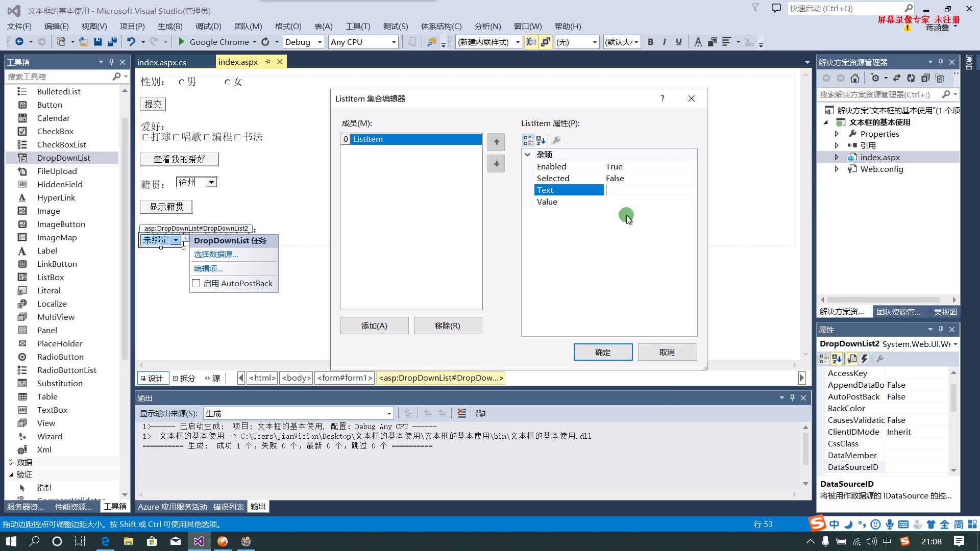The image size is (980, 551).
Task: Click the move item up arrow button
Action: [x=496, y=142]
